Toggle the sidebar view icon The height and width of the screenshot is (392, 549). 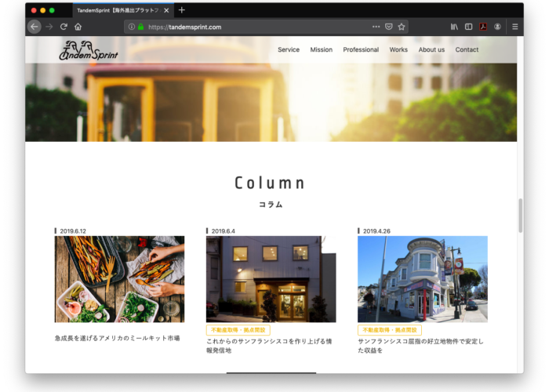point(468,27)
